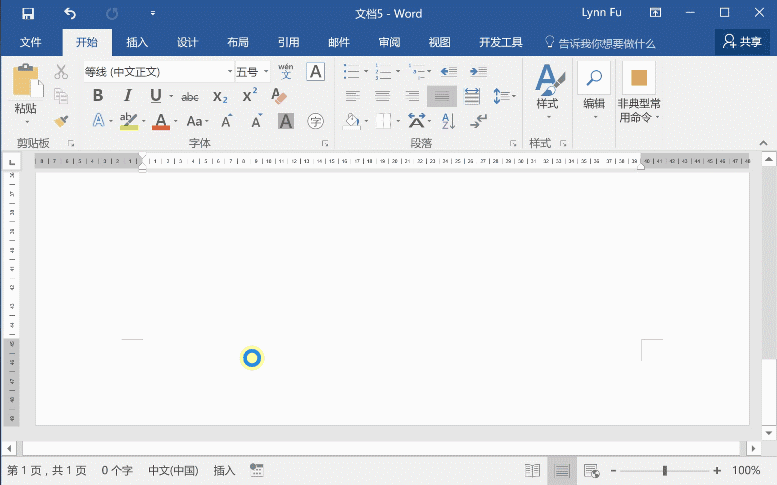Toggle Bold formatting
The width and height of the screenshot is (777, 485).
click(x=98, y=96)
